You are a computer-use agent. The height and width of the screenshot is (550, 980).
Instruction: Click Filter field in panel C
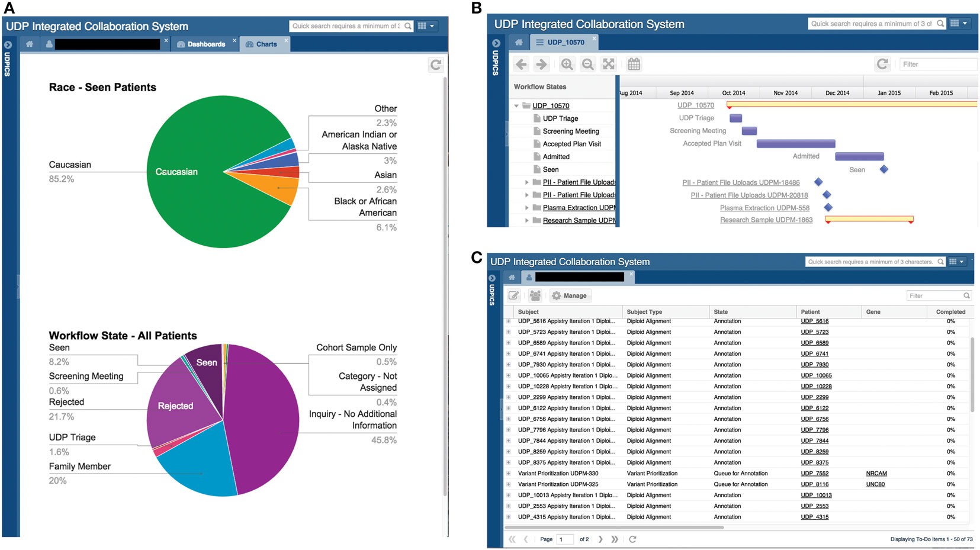(939, 295)
